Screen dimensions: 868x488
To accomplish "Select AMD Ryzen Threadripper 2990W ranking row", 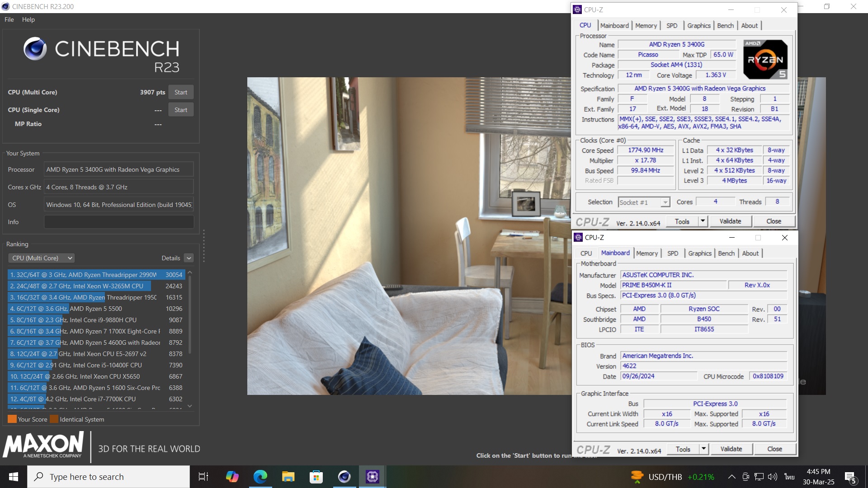I will coord(96,275).
